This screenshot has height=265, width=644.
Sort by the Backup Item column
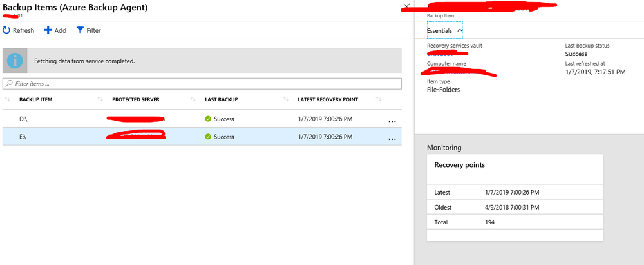[35, 99]
